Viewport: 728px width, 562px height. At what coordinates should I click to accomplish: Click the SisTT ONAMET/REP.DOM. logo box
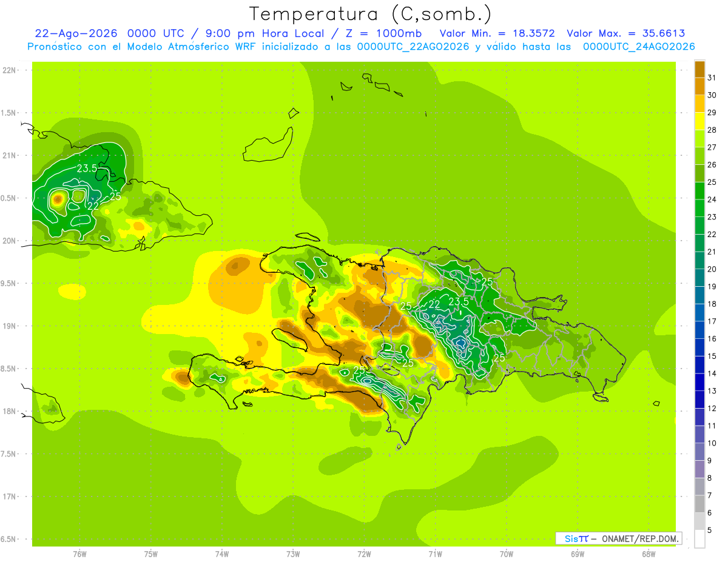tap(618, 538)
